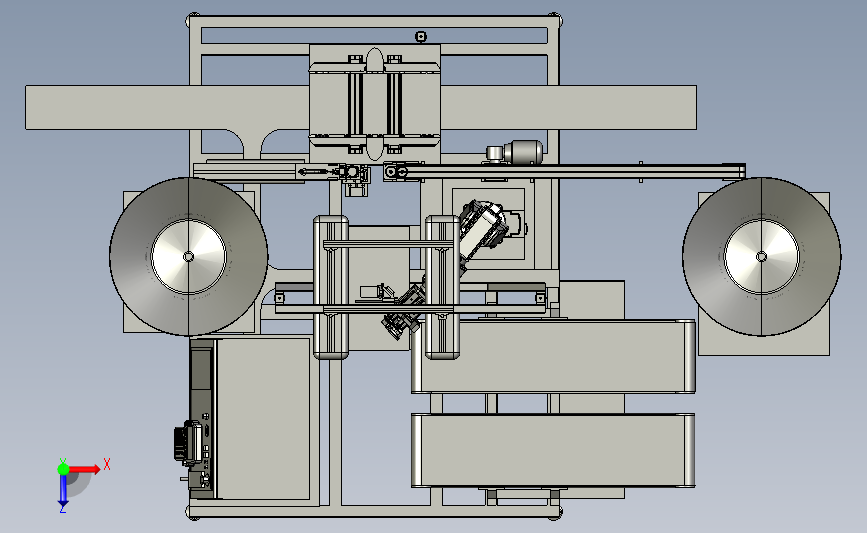Pick the center hub of the left bowl

189,257
